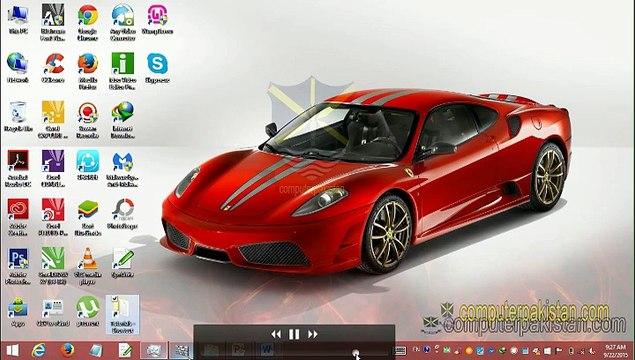Image resolution: width=635 pixels, height=360 pixels.
Task: Open the PhotoScape desktop shortcut
Action: tap(122, 214)
